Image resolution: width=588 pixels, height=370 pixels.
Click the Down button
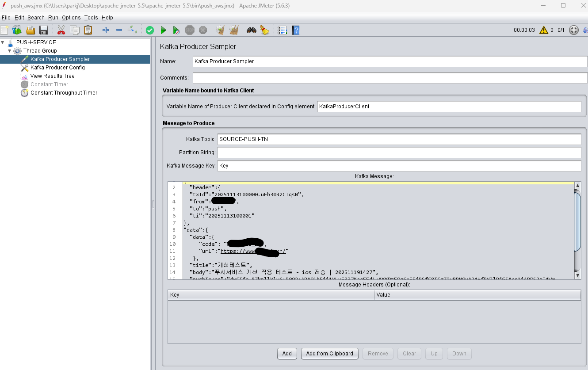[459, 354]
